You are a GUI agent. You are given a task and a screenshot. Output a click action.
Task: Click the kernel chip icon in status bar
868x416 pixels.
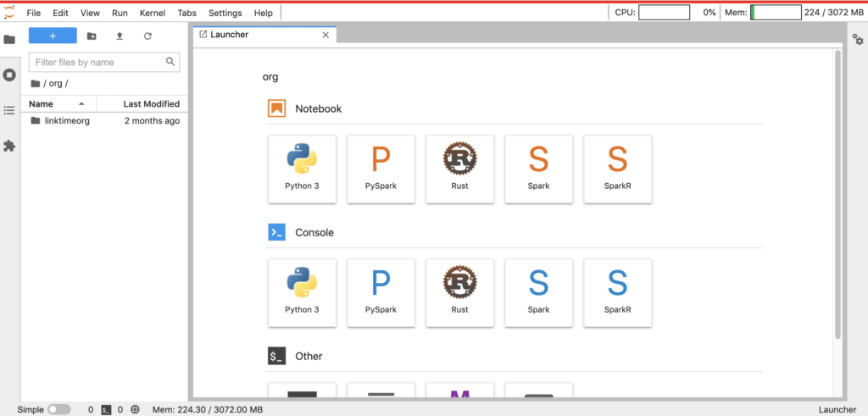[135, 409]
